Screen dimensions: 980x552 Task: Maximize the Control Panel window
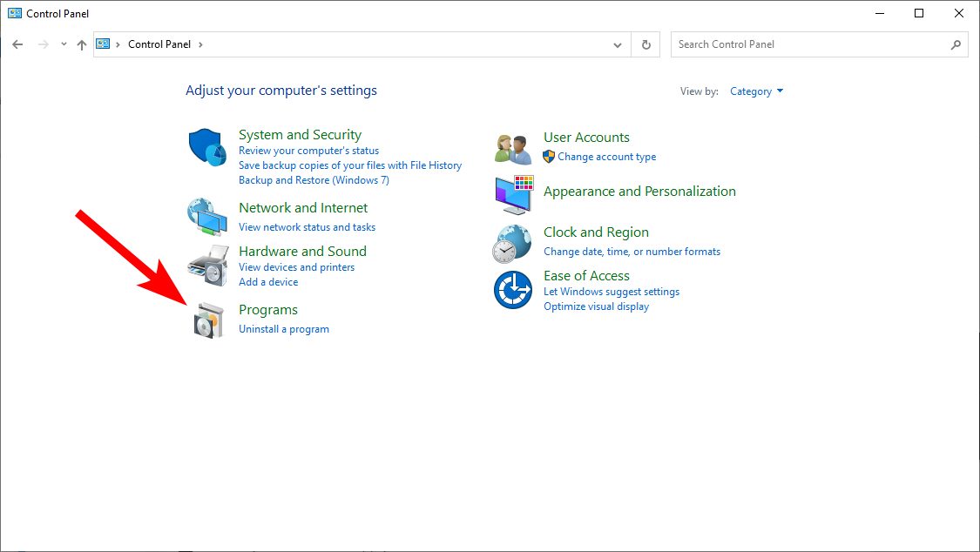coord(919,13)
